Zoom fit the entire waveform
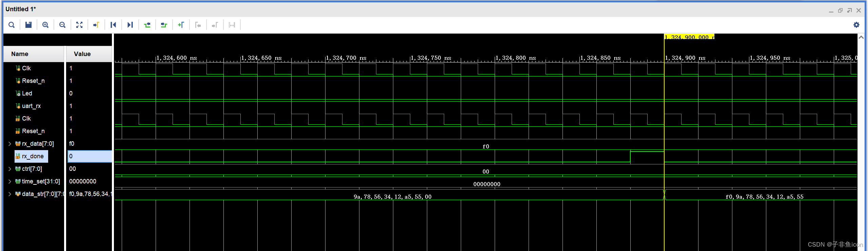The image size is (868, 251). [79, 25]
